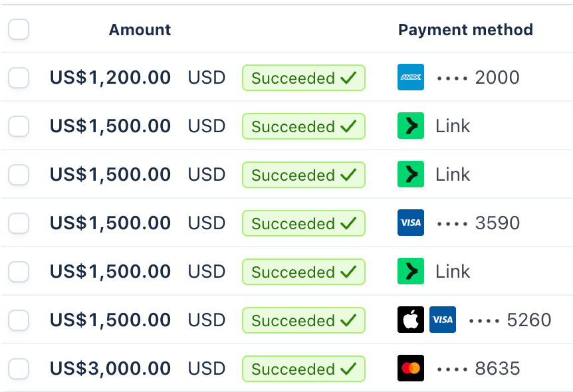Image resolution: width=573 pixels, height=392 pixels.
Task: Click the Succeeded badge on the US$1,200.00 row
Action: (x=304, y=78)
